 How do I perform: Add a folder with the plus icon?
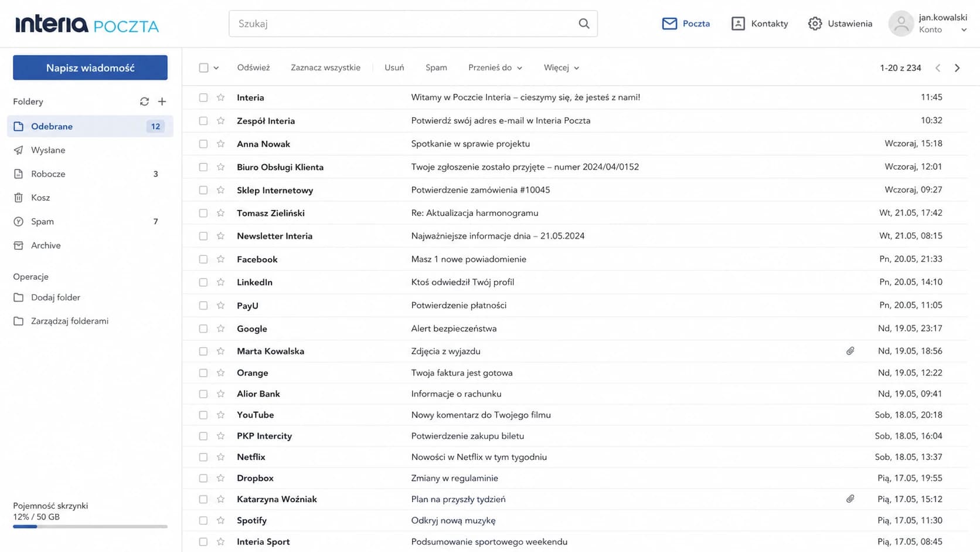click(x=162, y=101)
